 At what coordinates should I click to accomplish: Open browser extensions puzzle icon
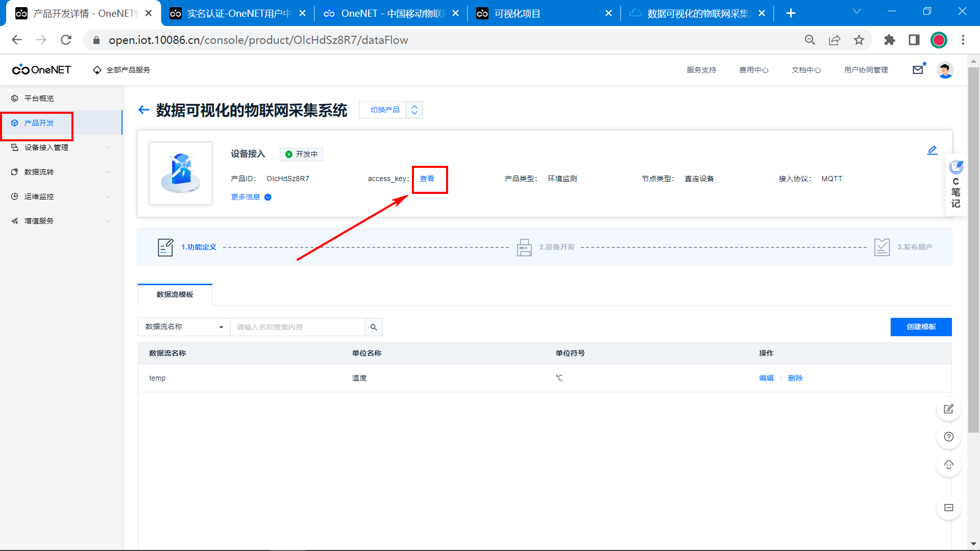(889, 40)
